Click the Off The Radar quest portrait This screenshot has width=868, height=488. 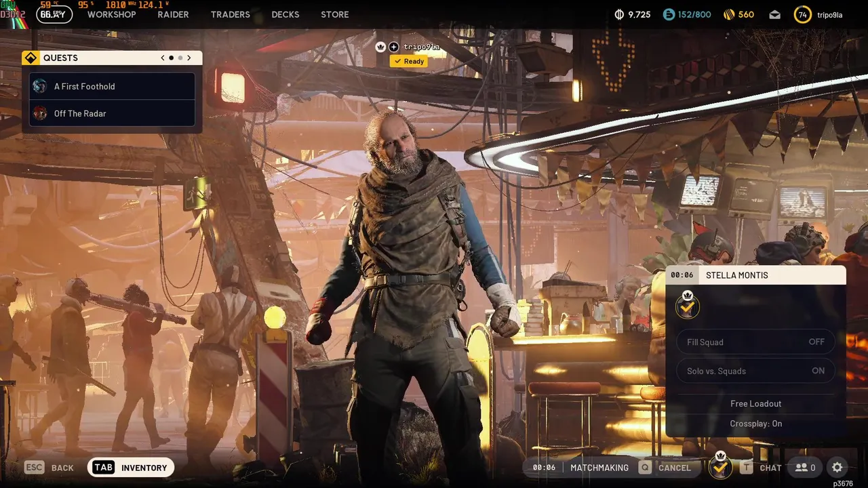coord(40,113)
